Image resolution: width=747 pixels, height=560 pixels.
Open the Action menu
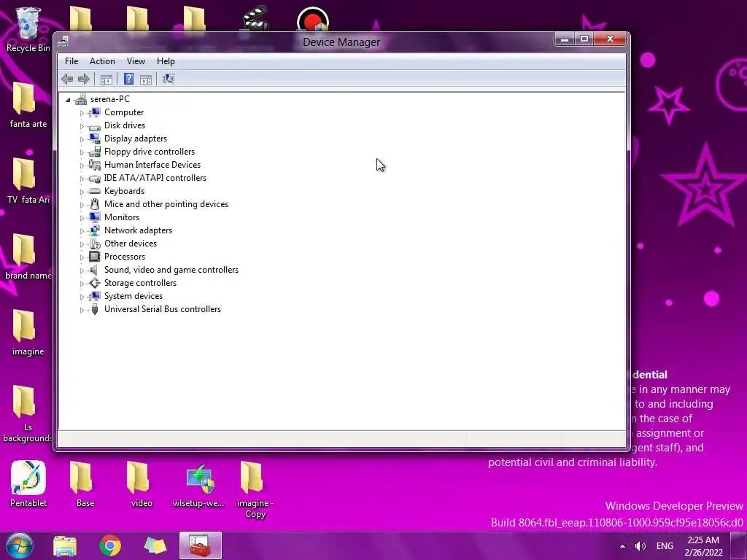click(x=102, y=61)
